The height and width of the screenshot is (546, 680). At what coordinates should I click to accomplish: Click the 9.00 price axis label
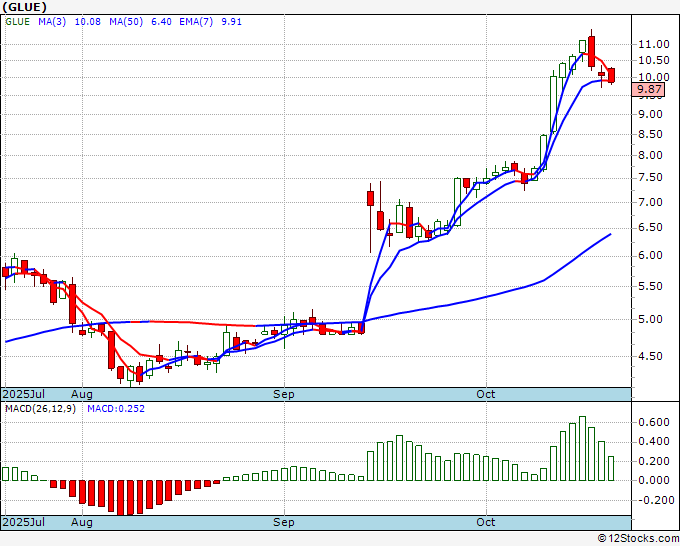coord(651,114)
